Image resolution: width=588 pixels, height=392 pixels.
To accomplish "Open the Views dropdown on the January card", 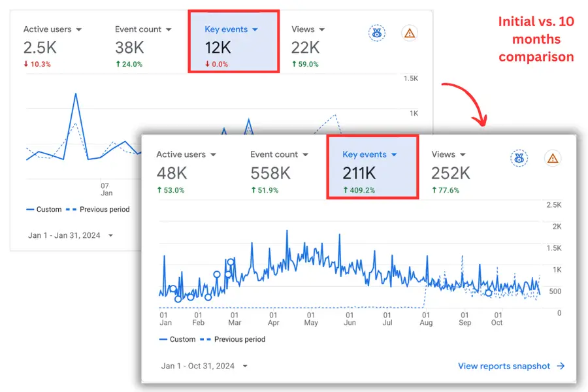I will point(308,29).
